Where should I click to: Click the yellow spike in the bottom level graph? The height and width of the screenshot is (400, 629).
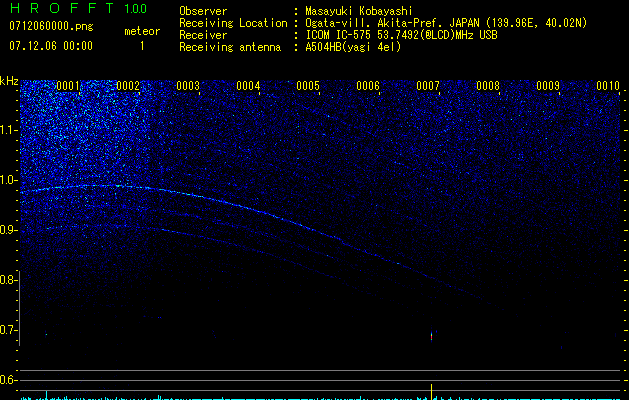(432, 392)
